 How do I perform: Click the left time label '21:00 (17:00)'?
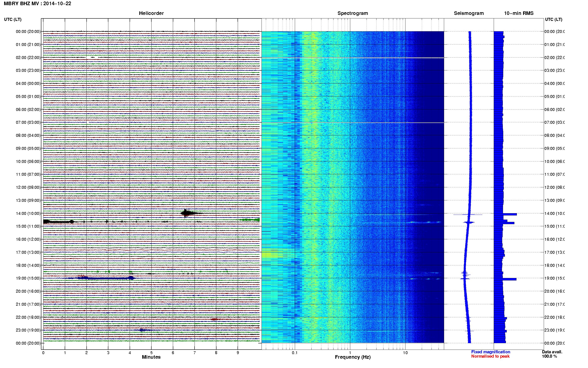(x=28, y=304)
